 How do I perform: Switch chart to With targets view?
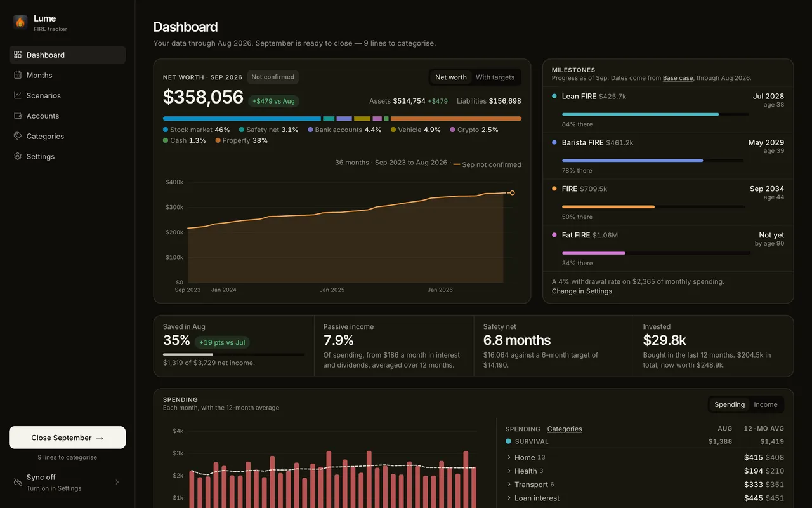click(495, 77)
